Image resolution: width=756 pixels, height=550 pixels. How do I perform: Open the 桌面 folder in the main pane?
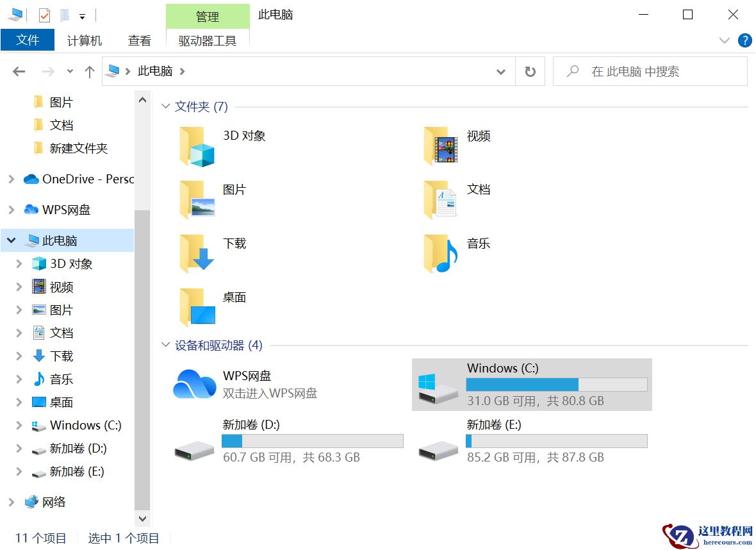tap(195, 306)
